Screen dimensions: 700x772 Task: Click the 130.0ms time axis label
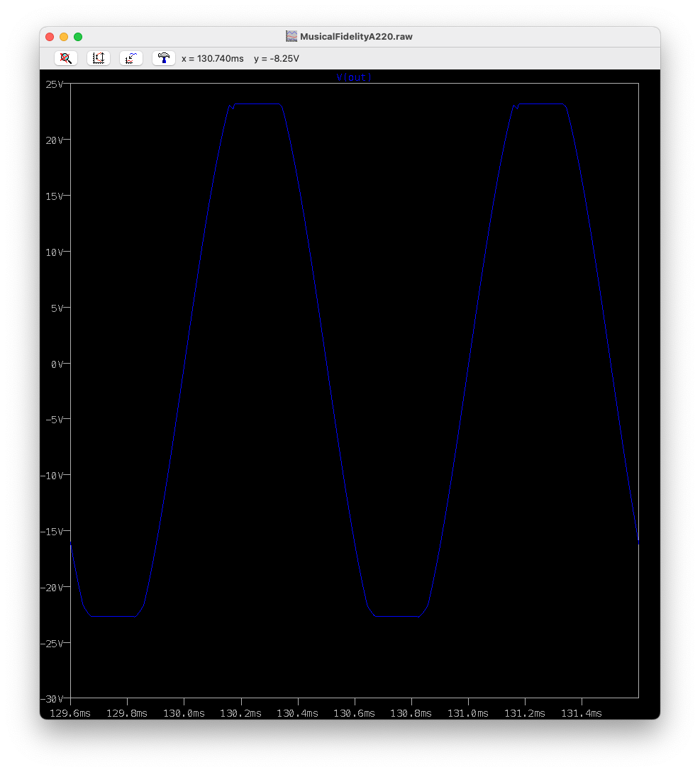click(x=184, y=713)
